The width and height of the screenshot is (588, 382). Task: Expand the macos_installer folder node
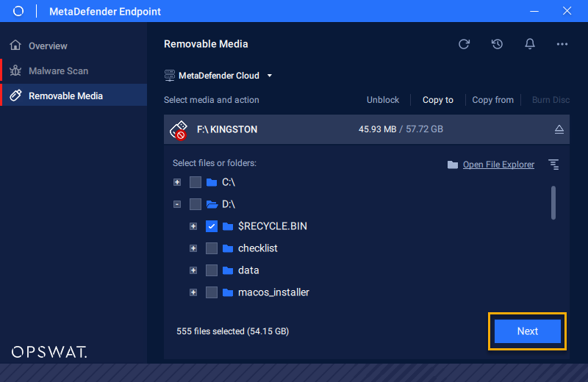tap(193, 292)
